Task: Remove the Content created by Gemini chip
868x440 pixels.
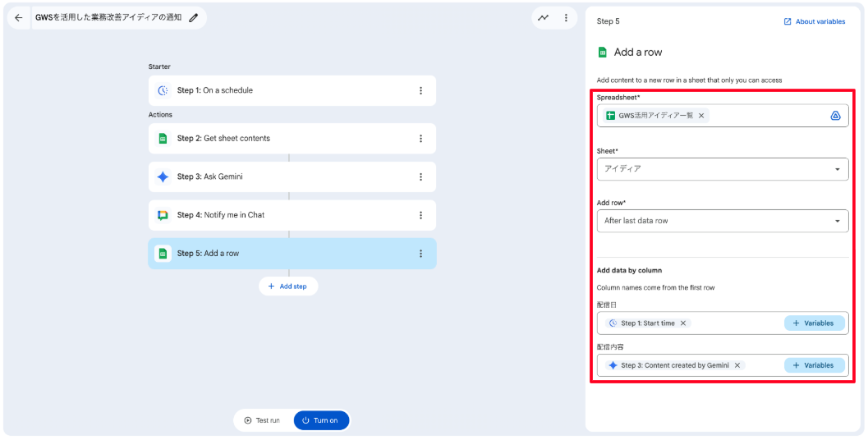Action: coord(737,365)
